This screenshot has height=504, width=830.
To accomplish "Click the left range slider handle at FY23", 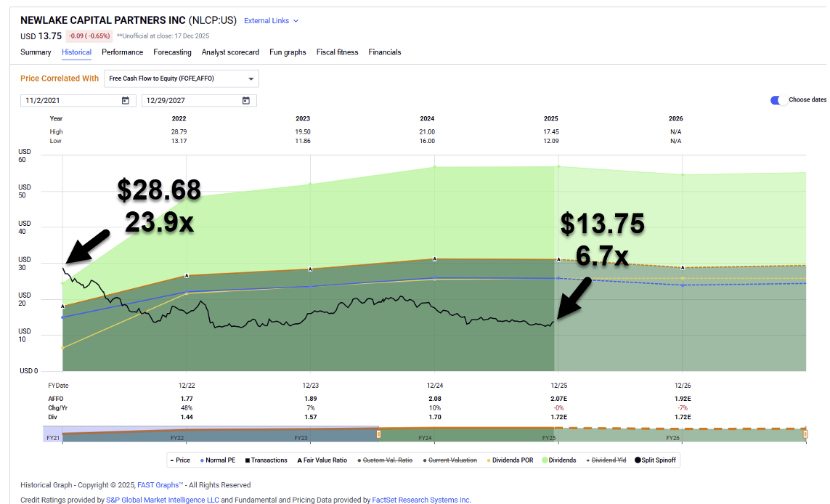I will 378,434.
